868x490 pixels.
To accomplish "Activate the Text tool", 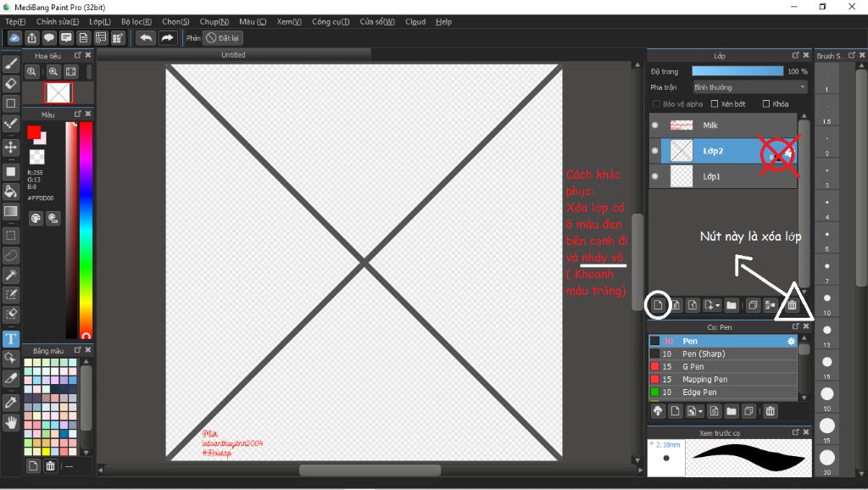I will coord(10,339).
